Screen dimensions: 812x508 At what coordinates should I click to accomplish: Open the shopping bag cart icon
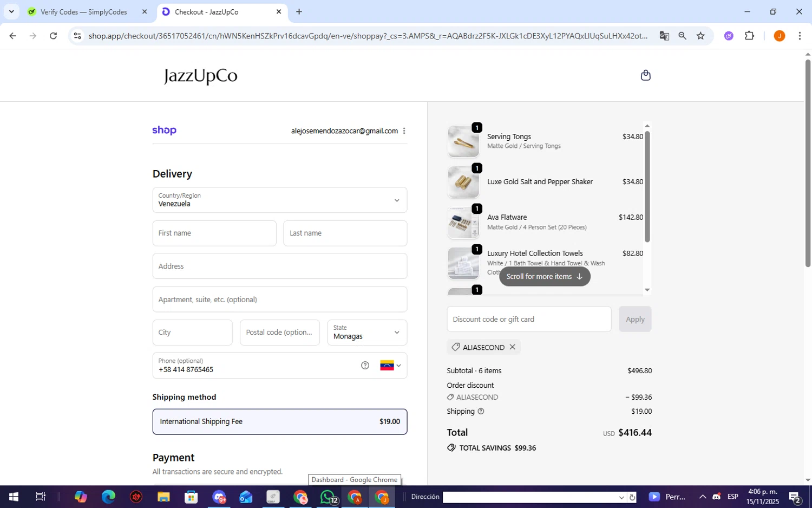tap(645, 75)
